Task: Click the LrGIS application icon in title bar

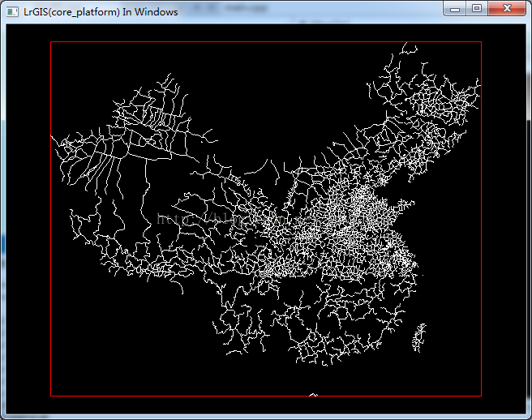Action: pos(12,11)
